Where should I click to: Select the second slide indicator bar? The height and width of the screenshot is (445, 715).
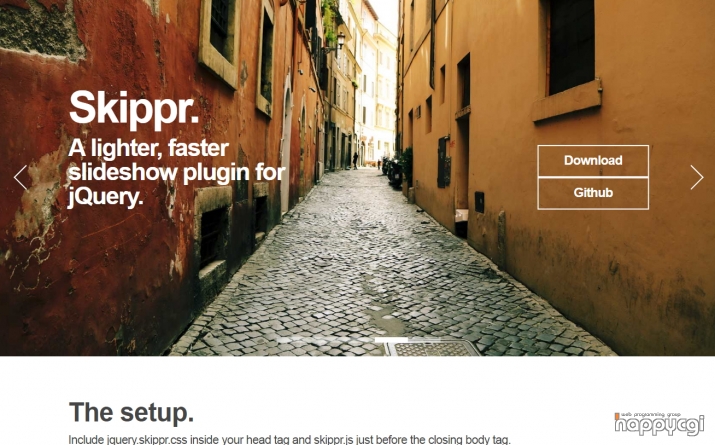[326, 340]
